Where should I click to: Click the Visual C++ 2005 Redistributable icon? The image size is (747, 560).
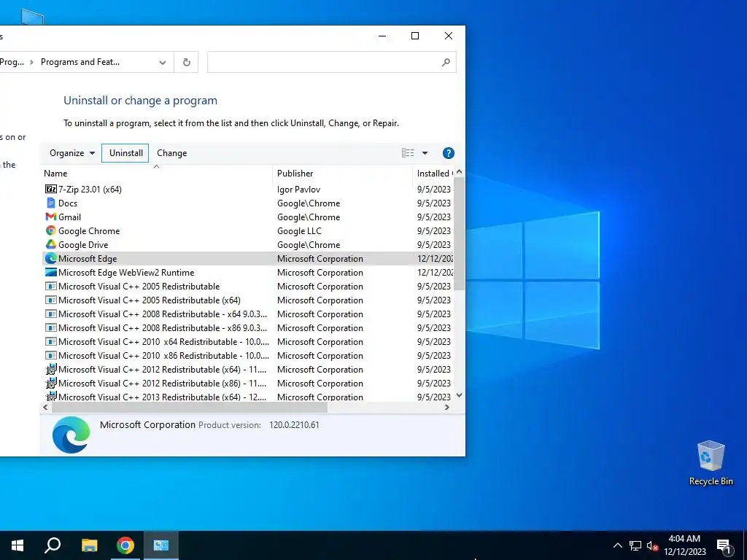pos(50,286)
